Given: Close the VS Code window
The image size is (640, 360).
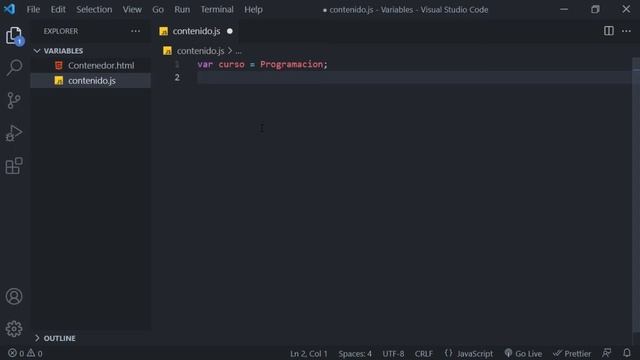Looking at the screenshot, I should (x=626, y=9).
